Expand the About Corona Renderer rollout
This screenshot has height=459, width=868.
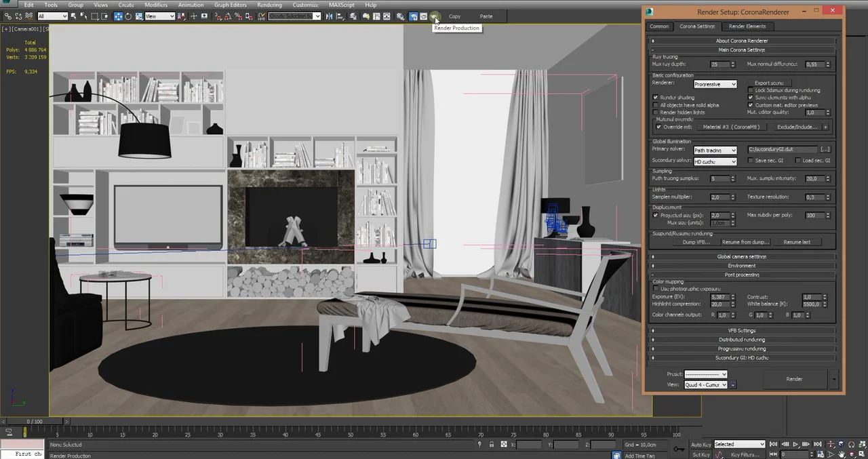pos(742,41)
